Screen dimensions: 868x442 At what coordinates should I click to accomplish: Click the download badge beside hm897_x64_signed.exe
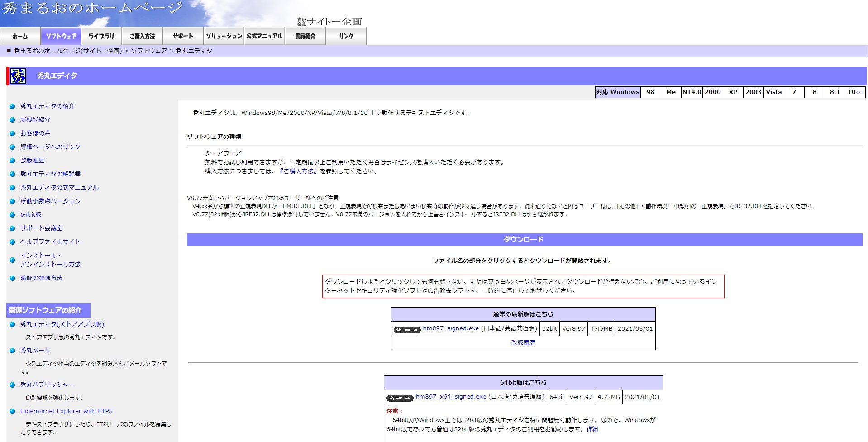[400, 398]
